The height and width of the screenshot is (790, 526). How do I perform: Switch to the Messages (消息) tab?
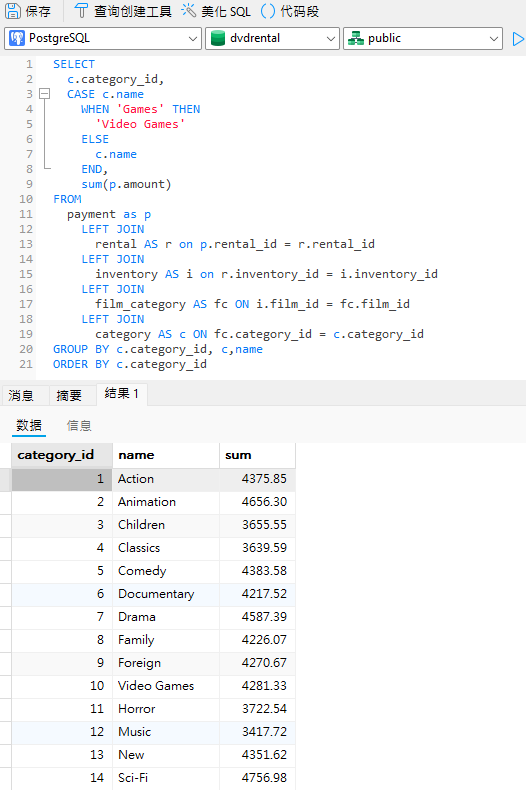21,396
